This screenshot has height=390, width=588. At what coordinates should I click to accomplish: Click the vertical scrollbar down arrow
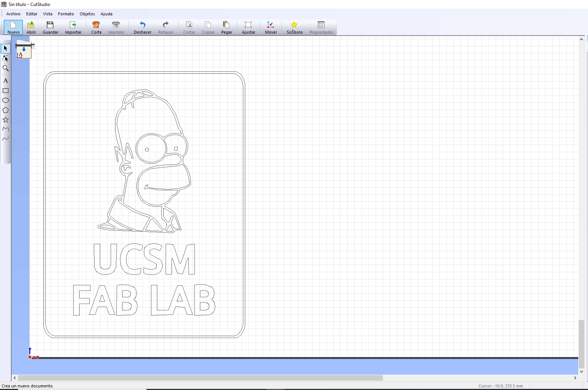[581, 371]
